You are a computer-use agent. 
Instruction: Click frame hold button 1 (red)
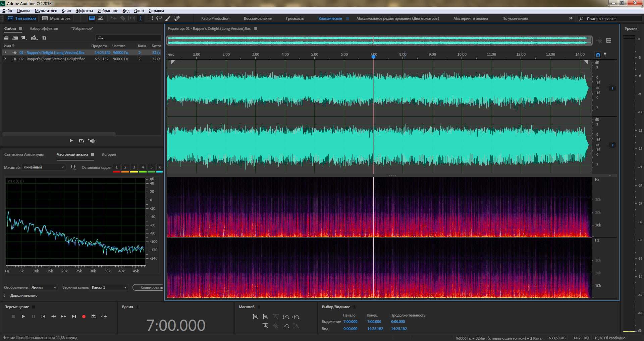coord(116,167)
